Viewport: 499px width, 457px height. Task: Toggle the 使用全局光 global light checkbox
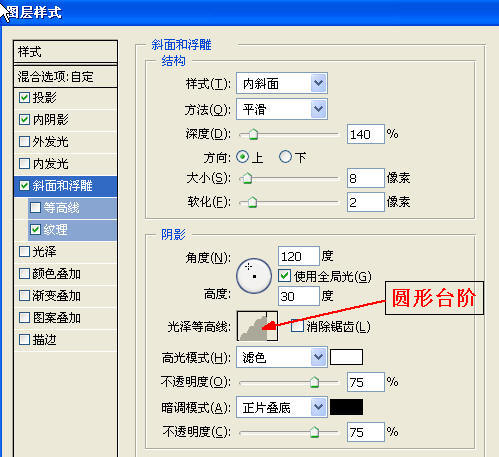(284, 276)
